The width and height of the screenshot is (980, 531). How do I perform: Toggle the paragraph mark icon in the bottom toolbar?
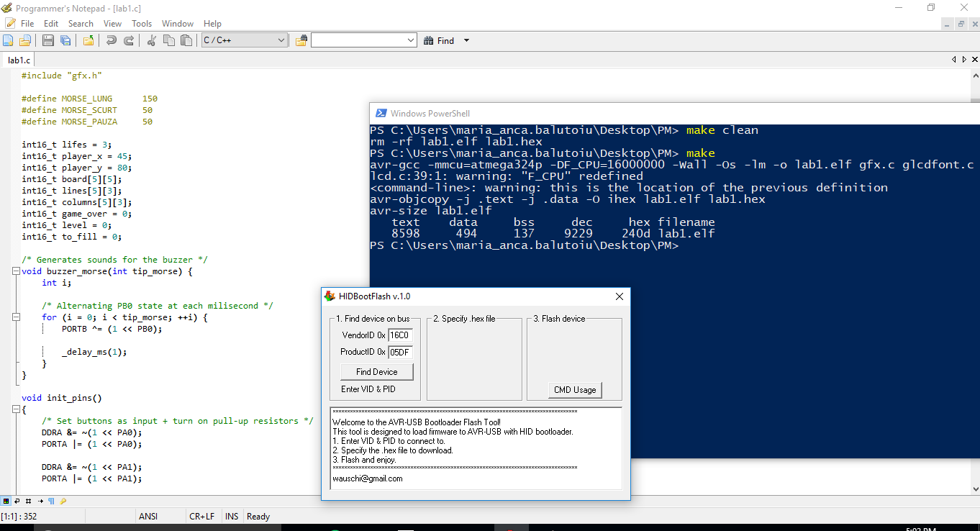point(51,501)
